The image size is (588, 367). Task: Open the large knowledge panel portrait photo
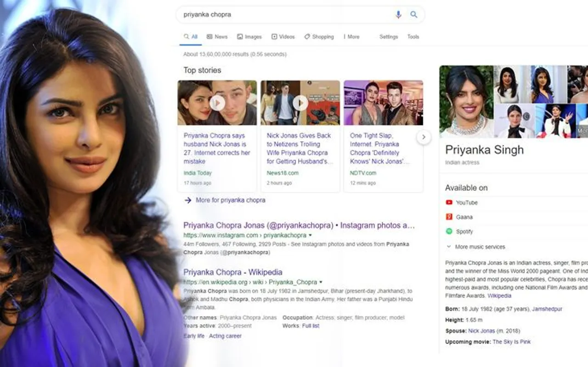click(466, 102)
